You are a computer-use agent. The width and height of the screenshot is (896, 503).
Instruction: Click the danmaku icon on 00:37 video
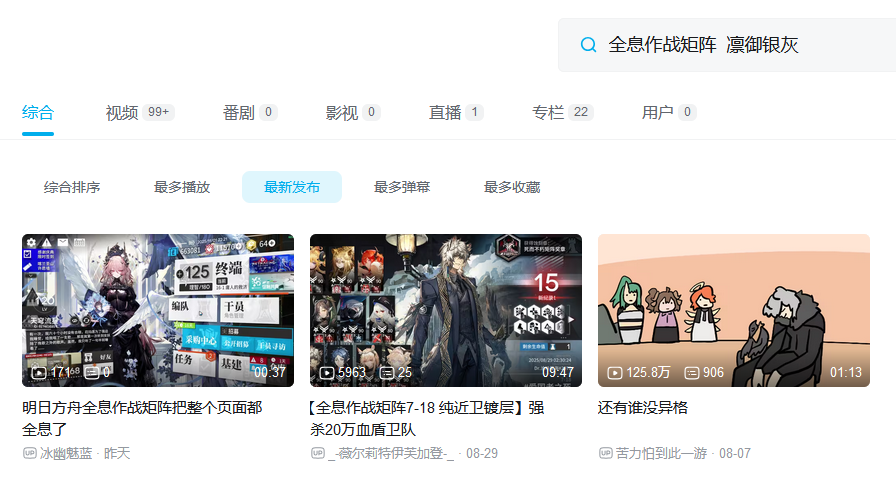[92, 373]
